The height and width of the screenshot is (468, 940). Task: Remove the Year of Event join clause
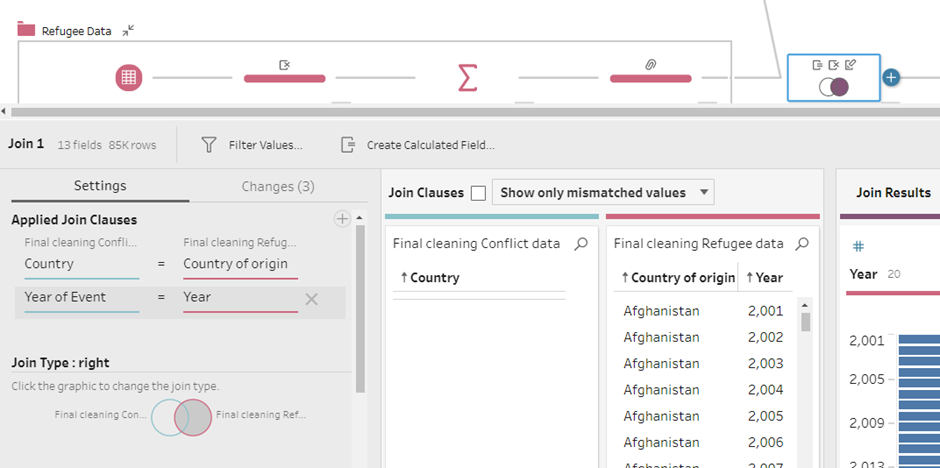pos(311,299)
